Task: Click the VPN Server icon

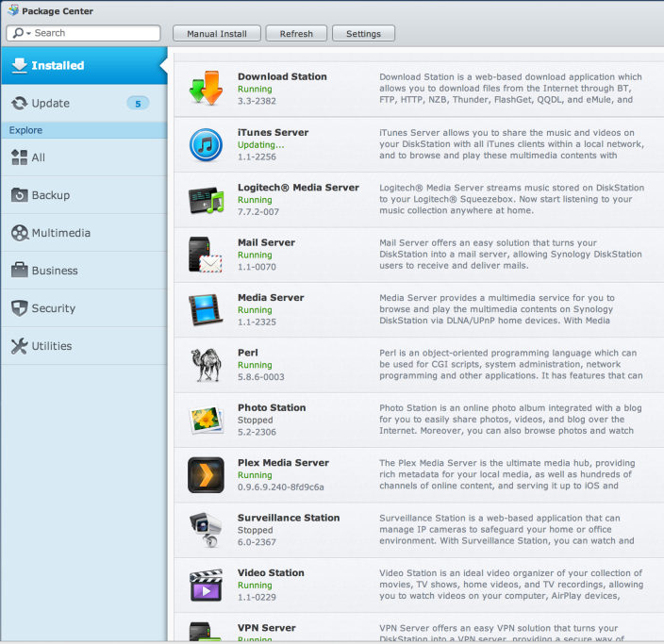Action: [x=206, y=632]
